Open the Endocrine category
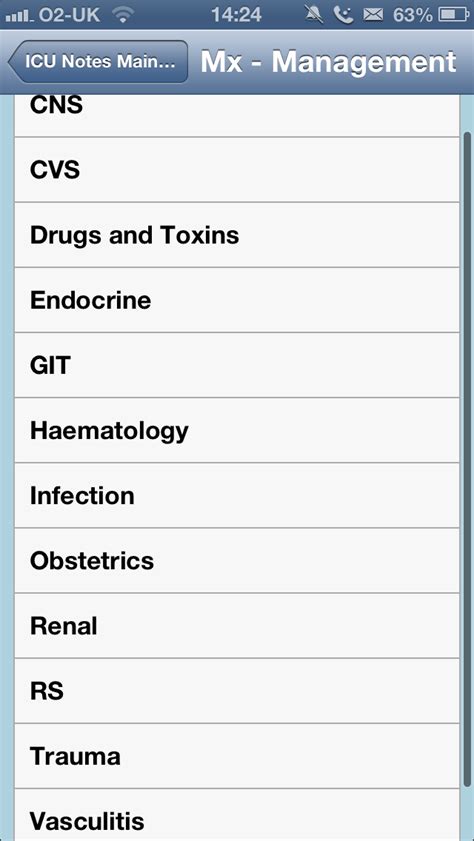The height and width of the screenshot is (841, 474). (x=236, y=300)
